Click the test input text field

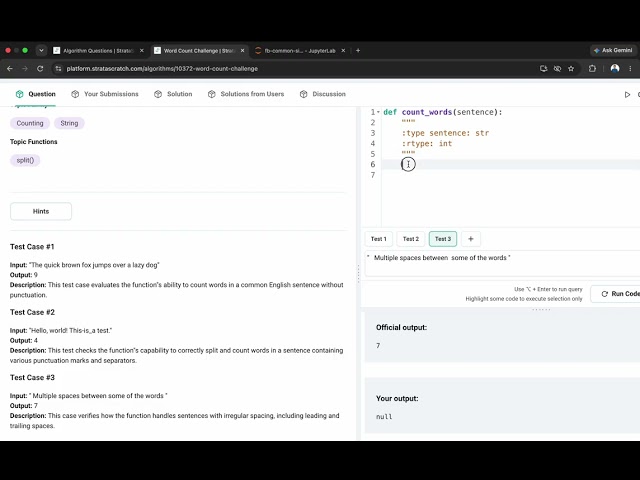[x=502, y=263]
